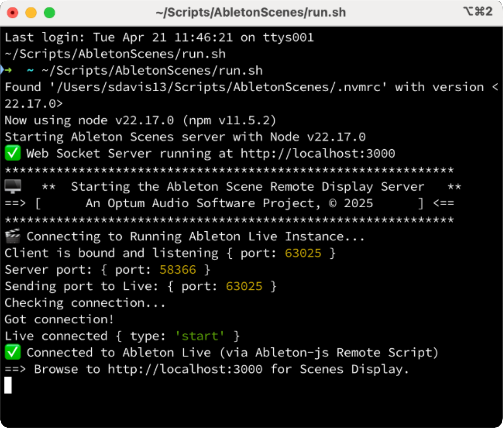Click the yellow port number 58366
Image resolution: width=504 pixels, height=428 pixels.
click(x=178, y=270)
